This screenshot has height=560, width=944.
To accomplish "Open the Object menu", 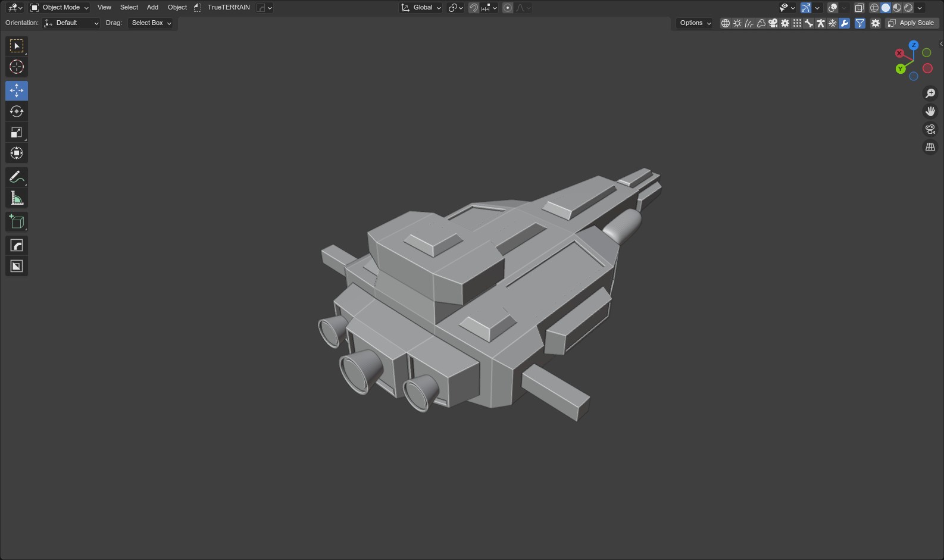I will pos(177,8).
